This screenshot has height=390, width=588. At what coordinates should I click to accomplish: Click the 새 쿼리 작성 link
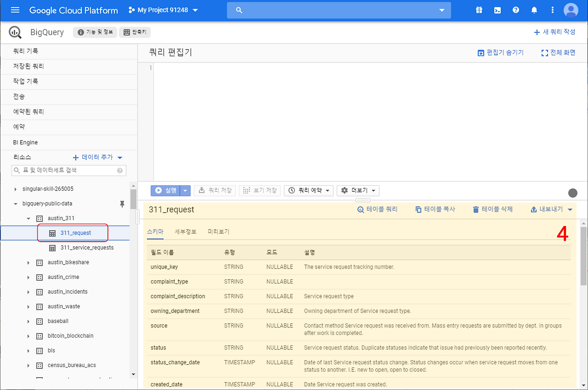555,32
